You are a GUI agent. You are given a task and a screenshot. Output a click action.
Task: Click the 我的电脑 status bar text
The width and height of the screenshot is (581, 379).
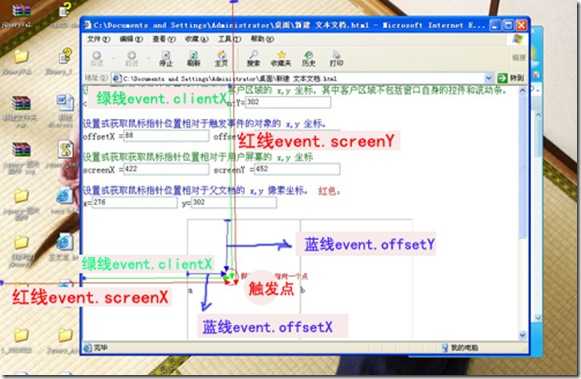pyautogui.click(x=464, y=348)
